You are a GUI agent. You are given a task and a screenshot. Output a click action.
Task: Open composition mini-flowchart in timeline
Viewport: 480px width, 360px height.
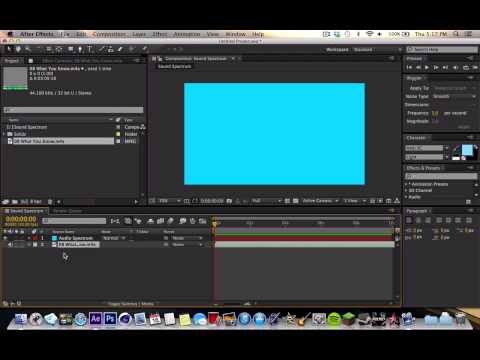click(x=115, y=221)
